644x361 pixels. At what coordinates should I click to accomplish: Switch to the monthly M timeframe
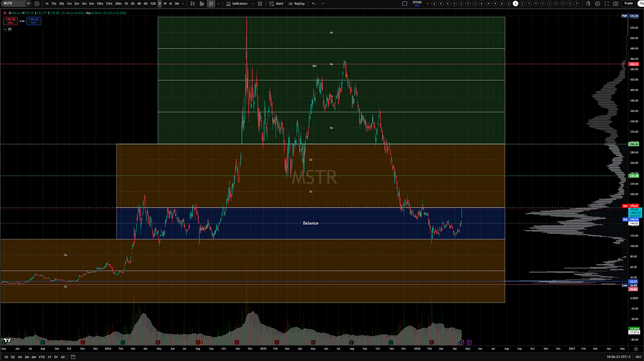tap(170, 3)
